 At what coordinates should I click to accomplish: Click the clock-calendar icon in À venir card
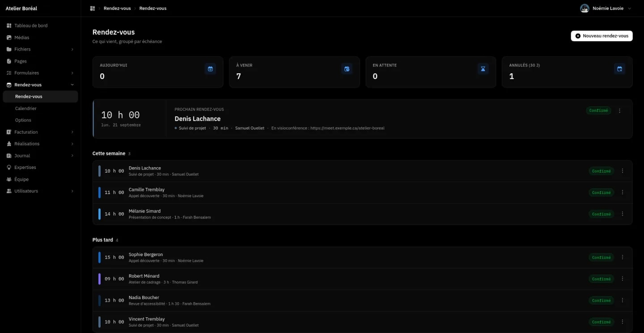pos(347,69)
